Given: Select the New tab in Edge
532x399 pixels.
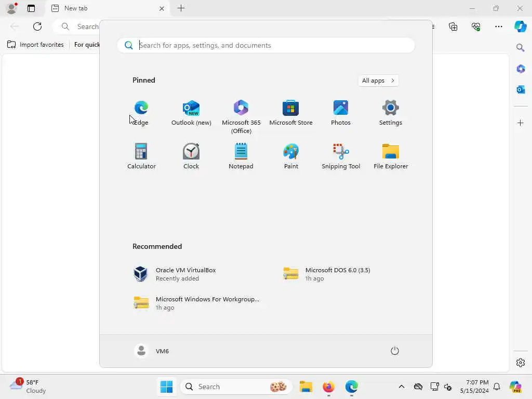Looking at the screenshot, I should [108, 8].
